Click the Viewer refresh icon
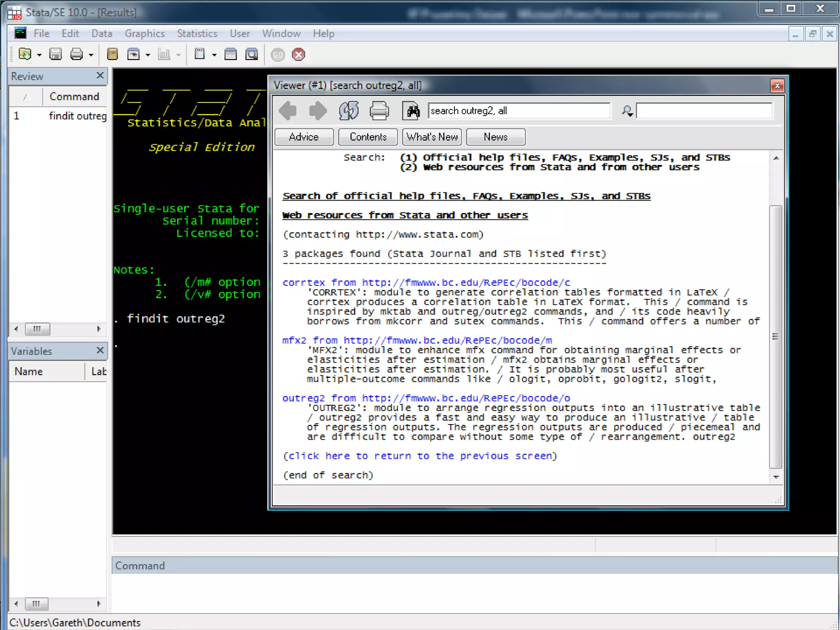 coord(348,111)
